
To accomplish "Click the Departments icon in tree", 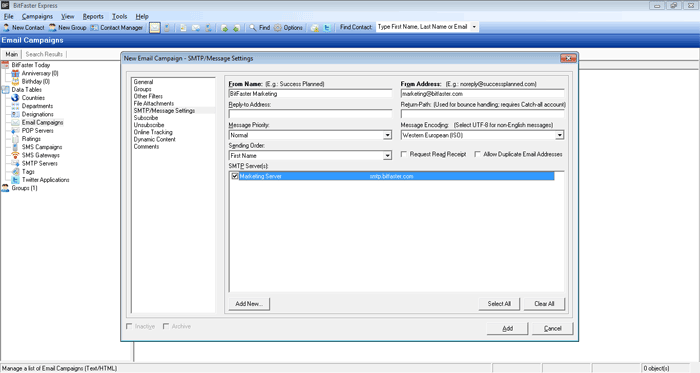I will pos(16,106).
